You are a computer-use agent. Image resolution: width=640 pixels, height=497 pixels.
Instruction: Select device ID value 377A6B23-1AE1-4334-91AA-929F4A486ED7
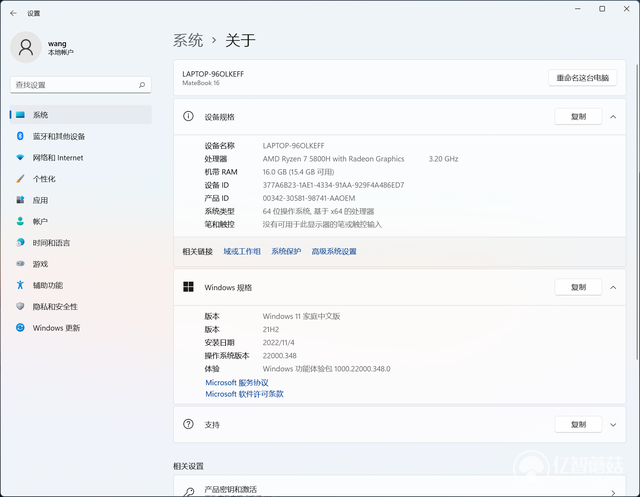(333, 185)
